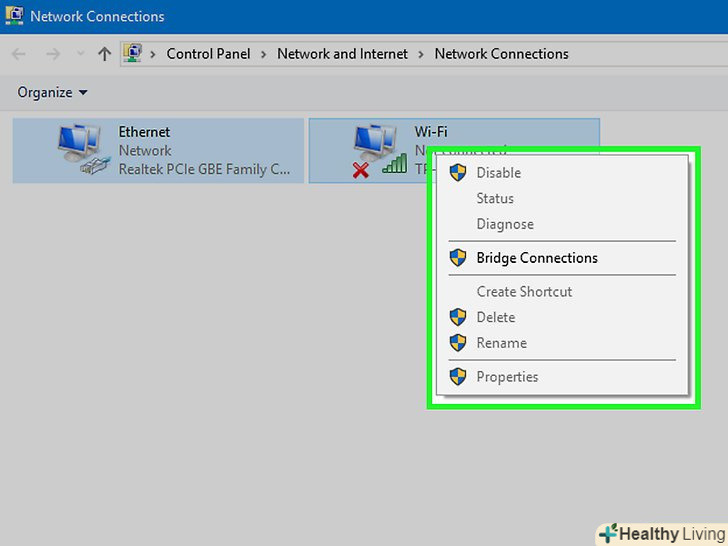Click the Network status under Ethernet
Viewport: 728px width, 546px height.
145,150
